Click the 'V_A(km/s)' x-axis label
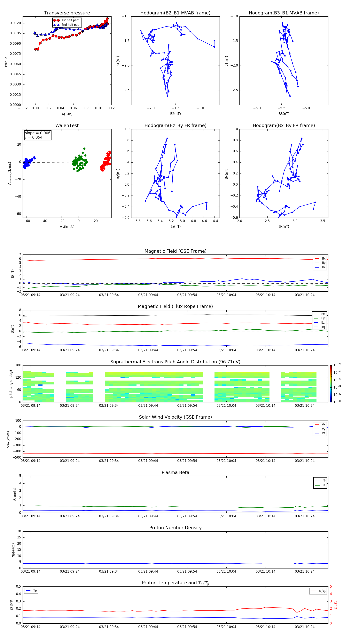The image size is (351, 644). [x=67, y=227]
